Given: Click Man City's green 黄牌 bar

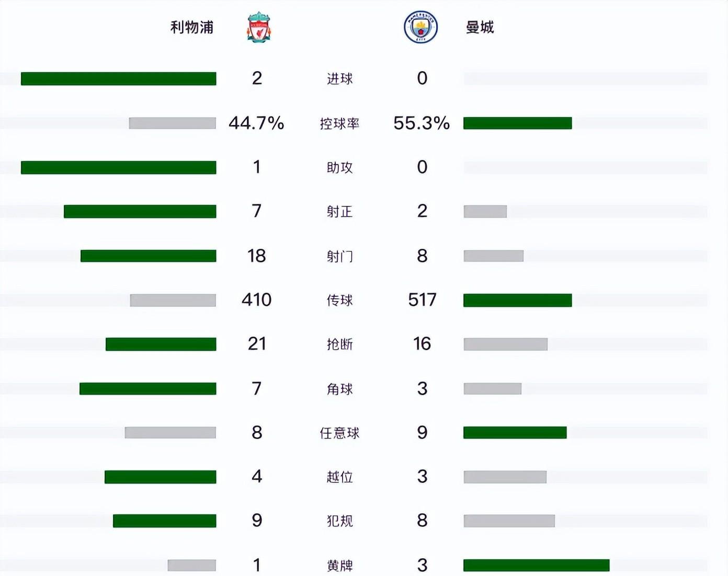Looking at the screenshot, I should click(x=536, y=566).
